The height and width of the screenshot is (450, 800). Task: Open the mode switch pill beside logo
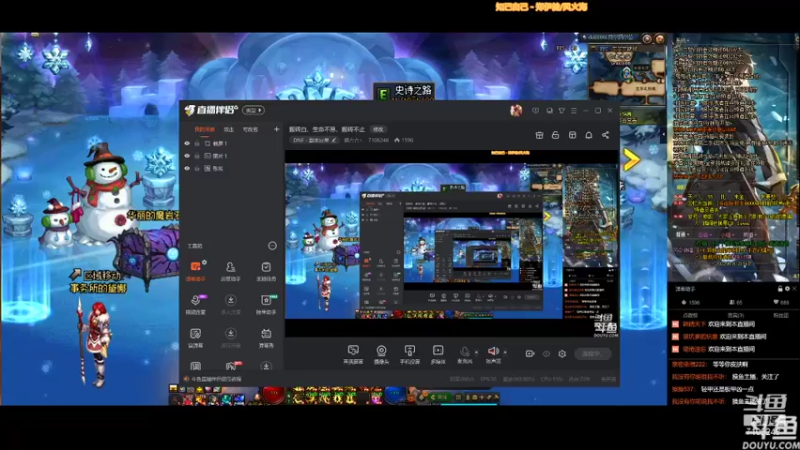253,110
